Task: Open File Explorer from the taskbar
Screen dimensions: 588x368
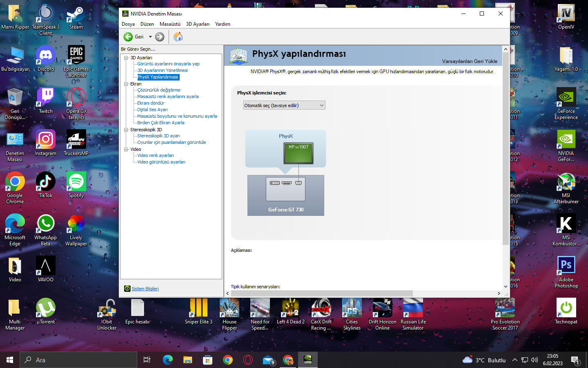Action: (187, 360)
